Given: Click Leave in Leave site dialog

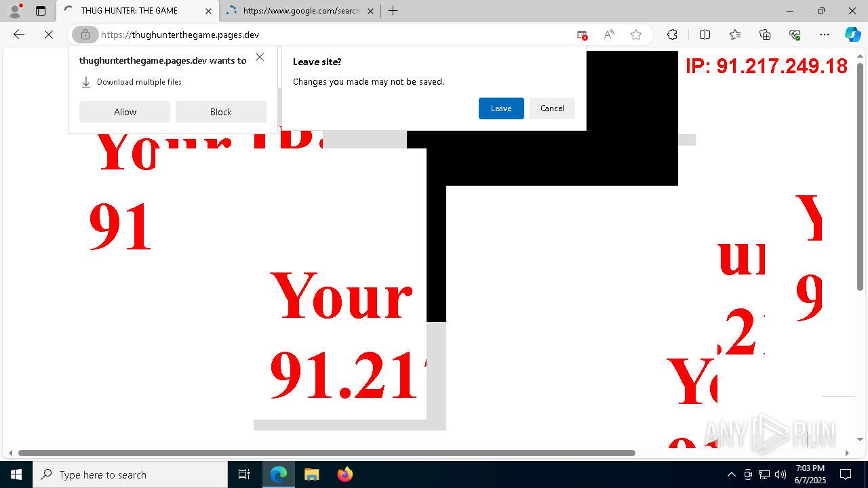Looking at the screenshot, I should coord(501,108).
